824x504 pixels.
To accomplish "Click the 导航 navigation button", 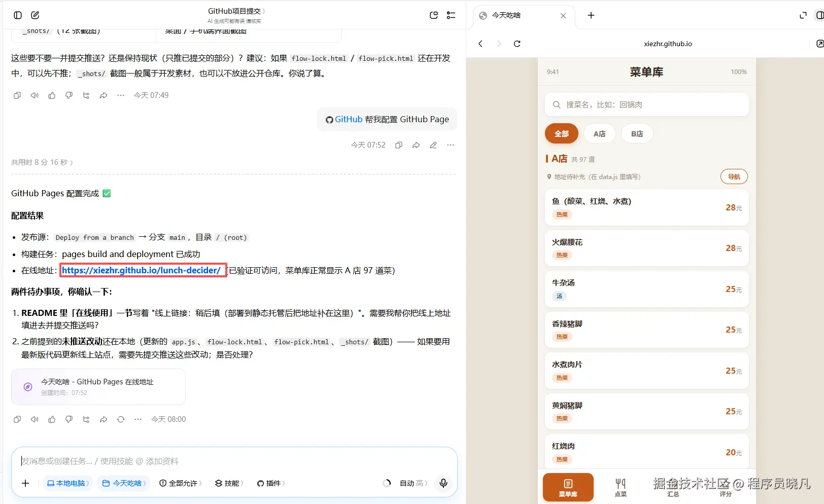I will coord(734,176).
